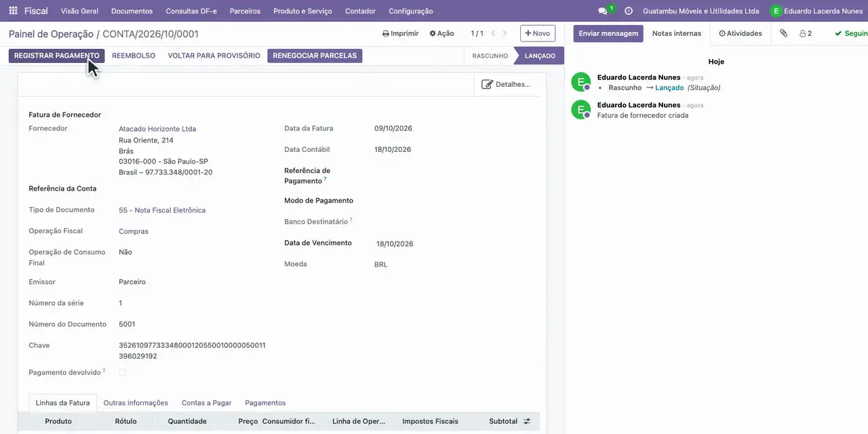
Task: Click the Emissor value Parceiro
Action: tap(132, 281)
